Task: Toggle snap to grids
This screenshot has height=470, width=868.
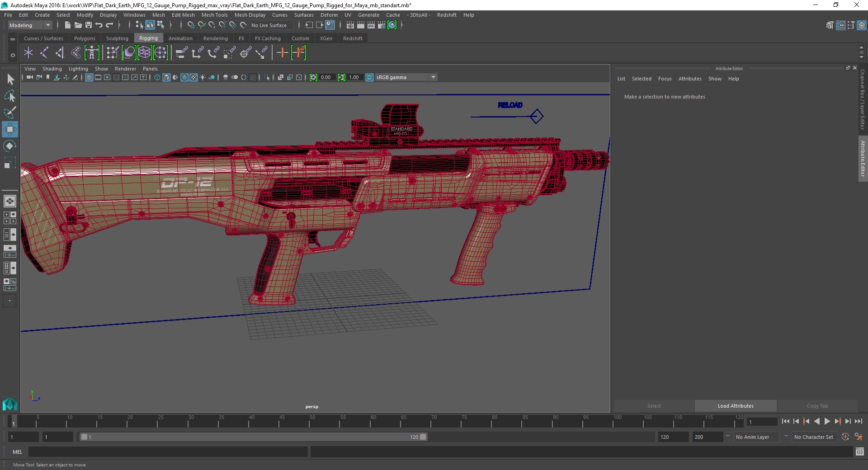Action: pyautogui.click(x=191, y=25)
